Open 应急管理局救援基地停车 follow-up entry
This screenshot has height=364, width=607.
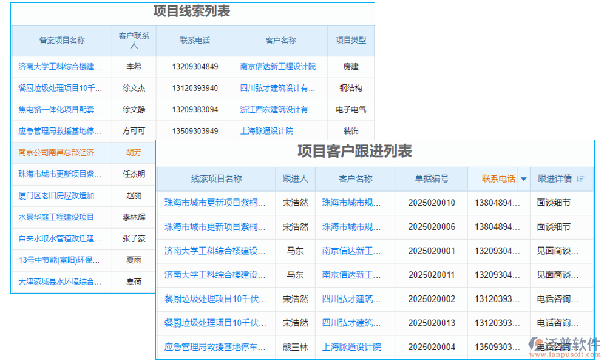pos(215,347)
